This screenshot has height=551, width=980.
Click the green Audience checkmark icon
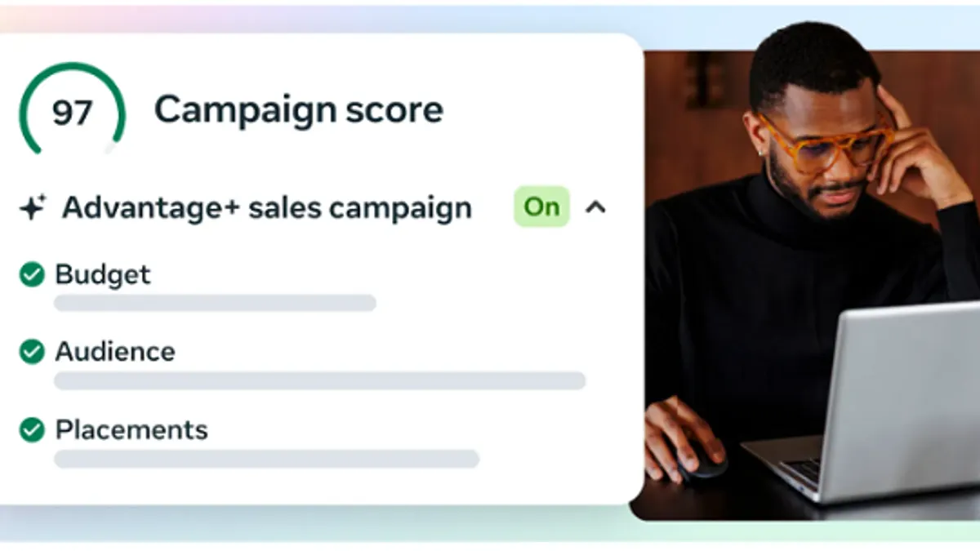pyautogui.click(x=32, y=352)
